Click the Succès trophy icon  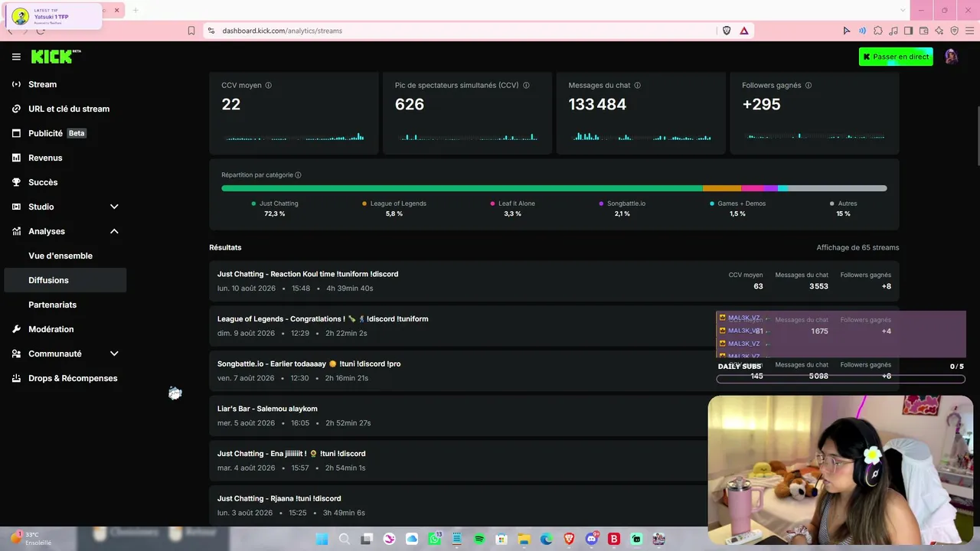click(x=16, y=182)
